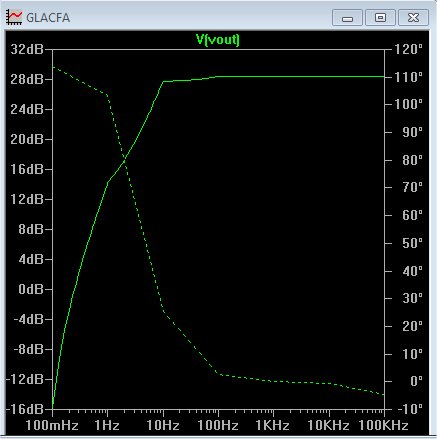437x439 pixels.
Task: Maximize the GLACFA plot window
Action: (x=380, y=18)
